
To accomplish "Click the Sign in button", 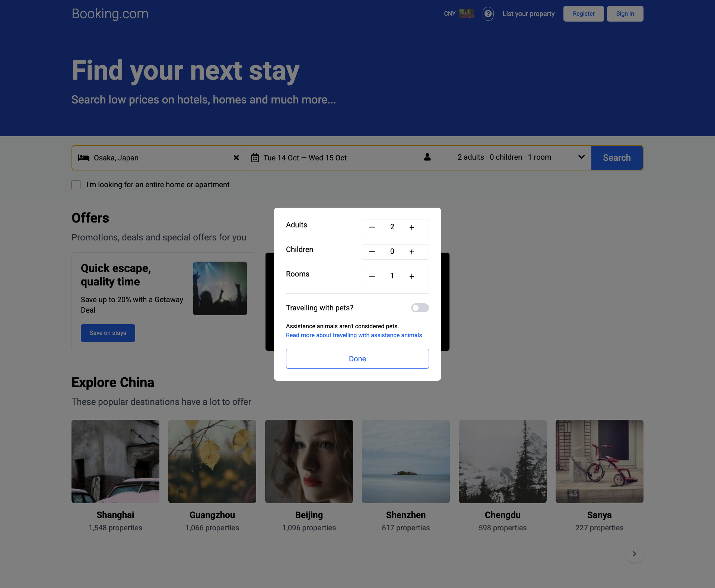I will click(625, 14).
